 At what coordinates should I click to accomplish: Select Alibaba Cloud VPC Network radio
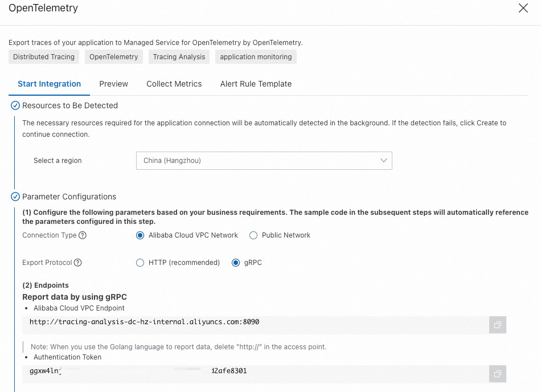pos(141,235)
